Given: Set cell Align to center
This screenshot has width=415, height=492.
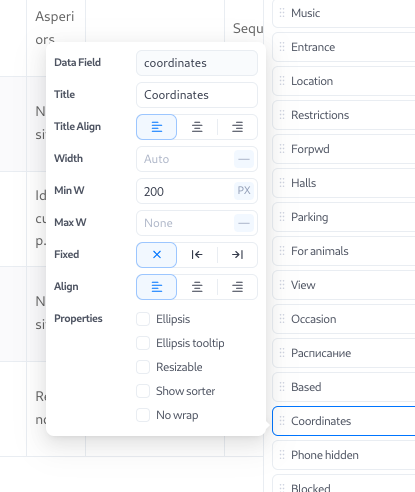Looking at the screenshot, I should [x=197, y=287].
